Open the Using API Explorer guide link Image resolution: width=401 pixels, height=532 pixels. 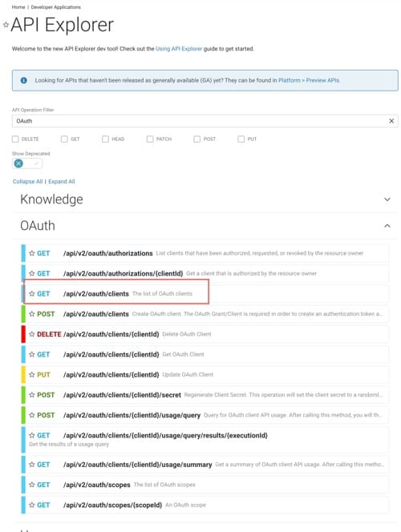click(179, 49)
